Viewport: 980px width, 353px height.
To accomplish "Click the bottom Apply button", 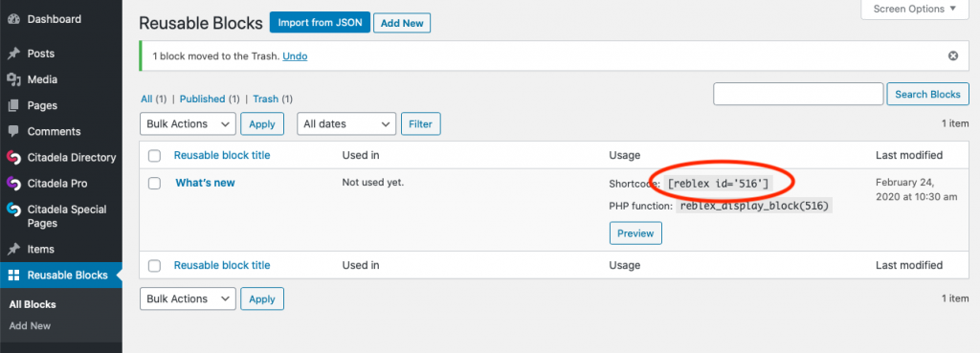I will pyautogui.click(x=262, y=298).
